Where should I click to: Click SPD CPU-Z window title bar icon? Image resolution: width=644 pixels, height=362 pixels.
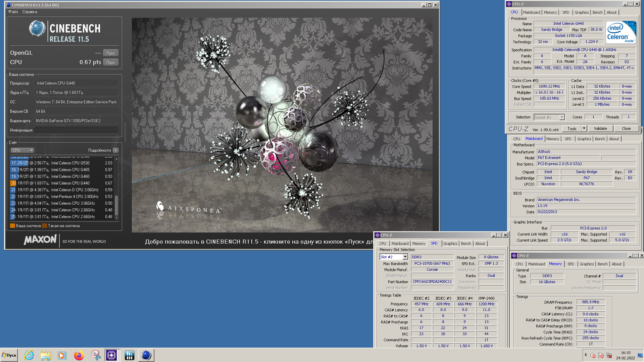click(x=378, y=235)
